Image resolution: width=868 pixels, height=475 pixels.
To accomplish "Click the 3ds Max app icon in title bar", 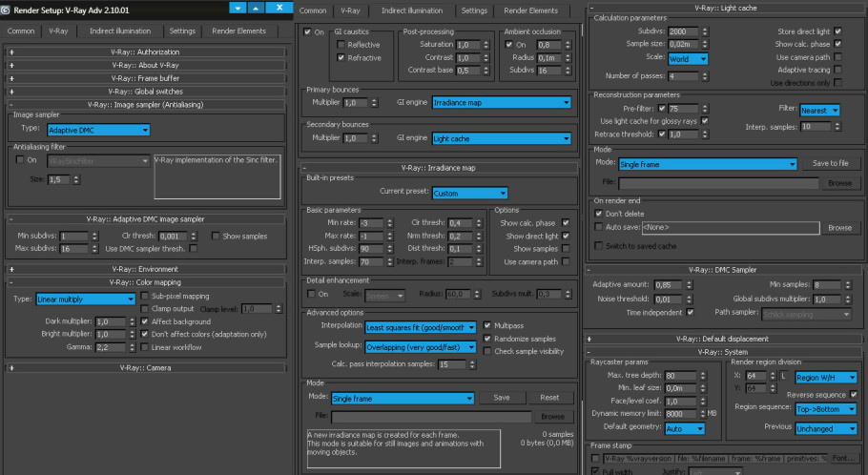I will coord(6,10).
